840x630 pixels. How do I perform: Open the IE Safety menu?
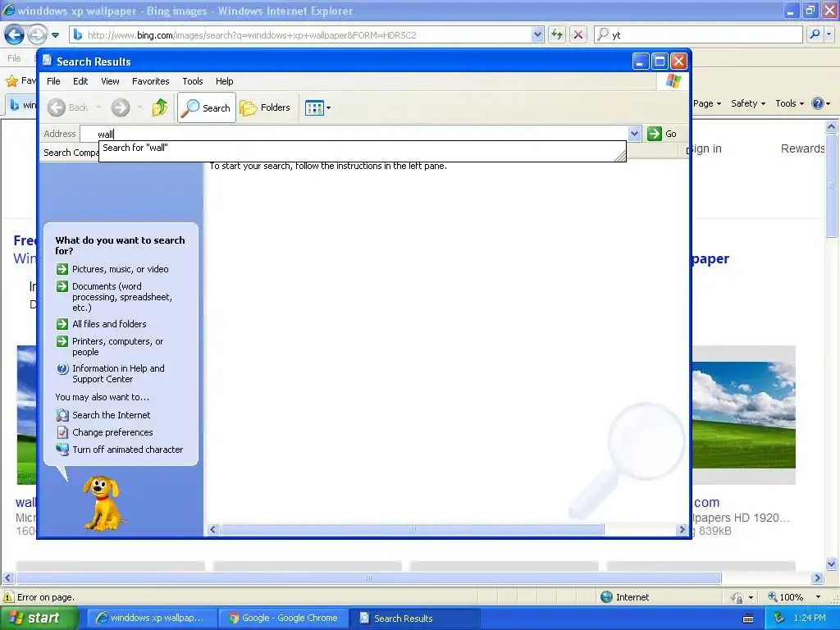click(748, 103)
